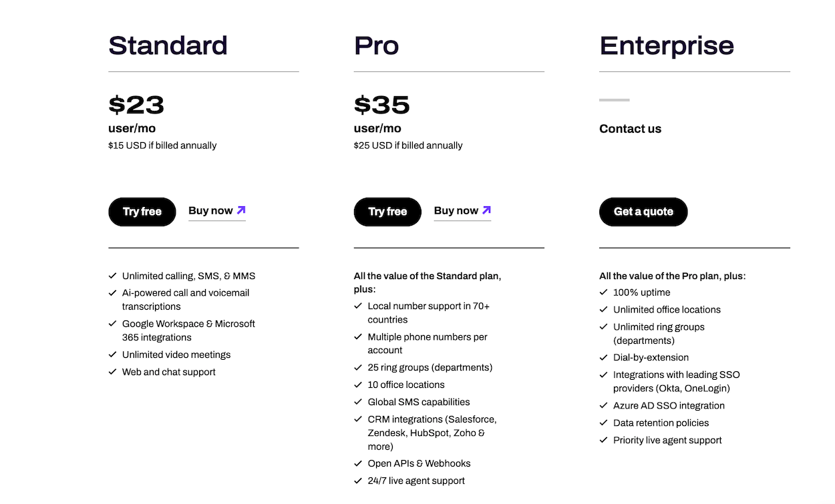Click checkmark next to Data retention policies
The image size is (835, 504).
(604, 423)
